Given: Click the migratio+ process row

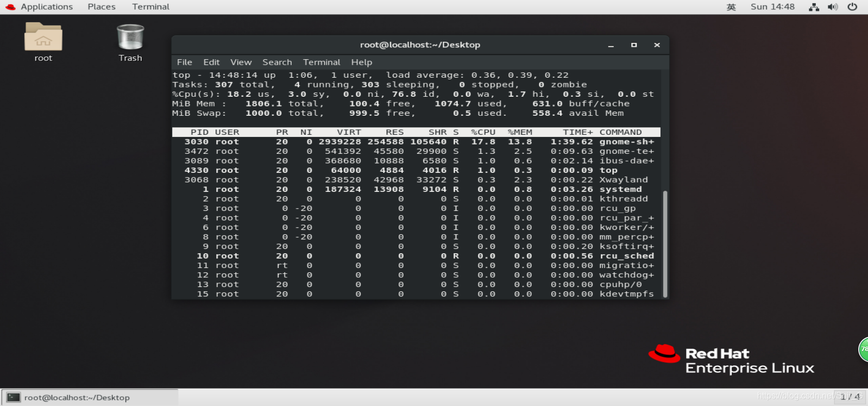Looking at the screenshot, I should click(x=416, y=266).
